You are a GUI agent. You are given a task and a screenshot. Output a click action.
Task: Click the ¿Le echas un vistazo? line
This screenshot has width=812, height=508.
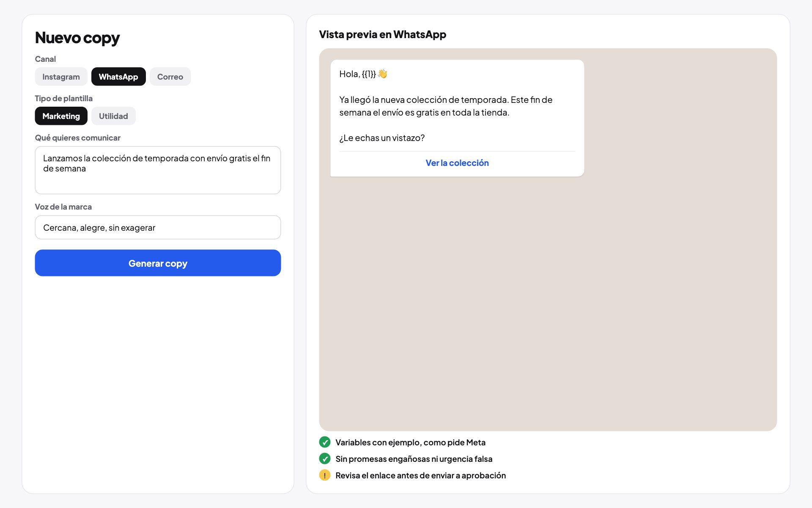(382, 138)
